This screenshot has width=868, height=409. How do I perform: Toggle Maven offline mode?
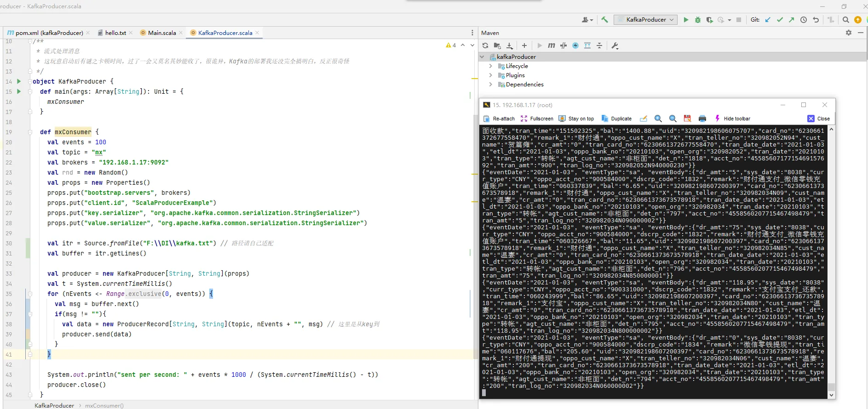point(563,45)
